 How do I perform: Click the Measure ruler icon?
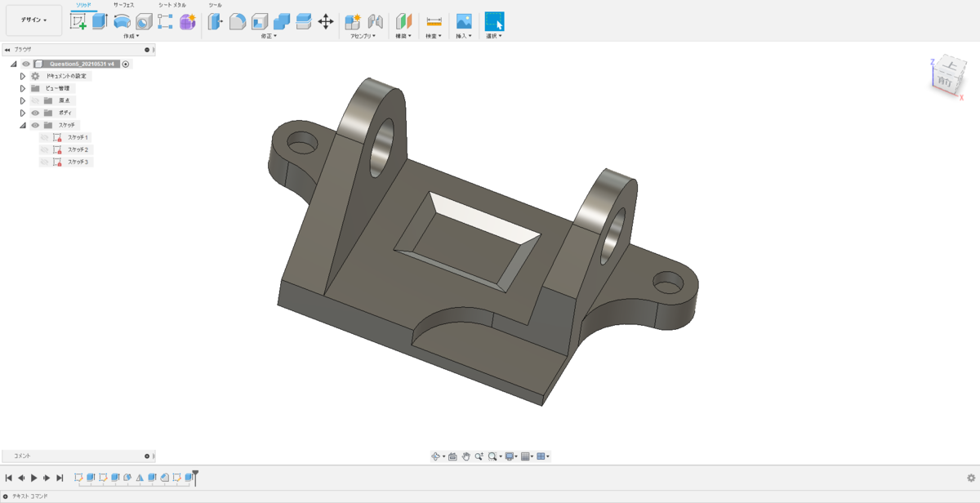pos(434,22)
